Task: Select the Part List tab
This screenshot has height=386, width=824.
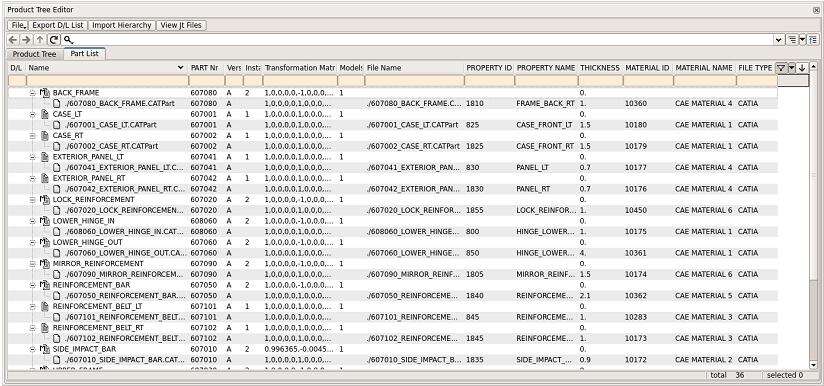Action: [85, 54]
